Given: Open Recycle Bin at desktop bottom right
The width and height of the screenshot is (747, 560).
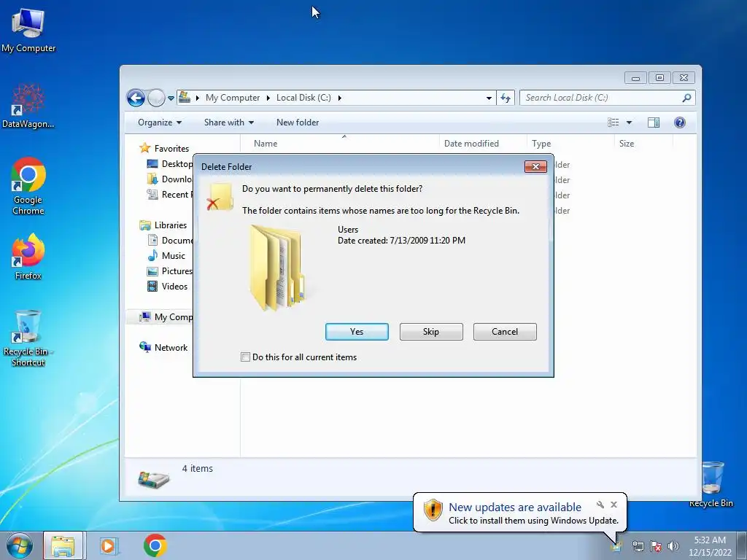Looking at the screenshot, I should pyautogui.click(x=711, y=484).
